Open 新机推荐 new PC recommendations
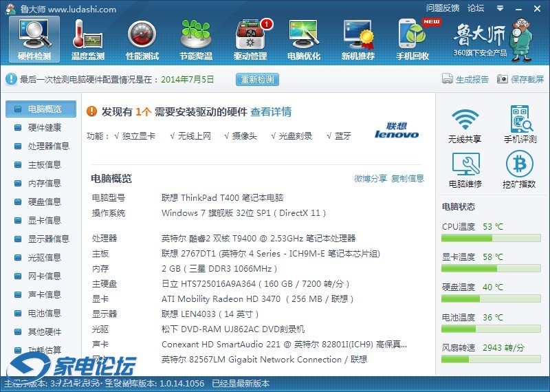550x392 pixels. click(358, 39)
